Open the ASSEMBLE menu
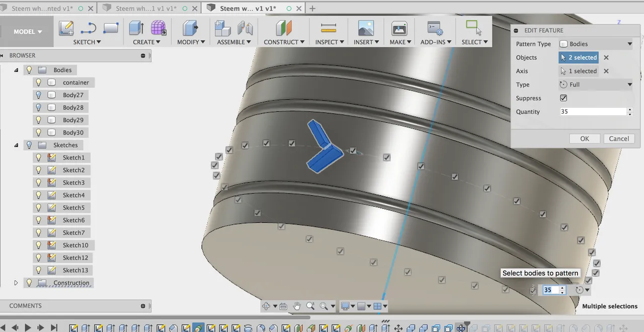Viewport: 644px width, 332px height. pyautogui.click(x=234, y=42)
